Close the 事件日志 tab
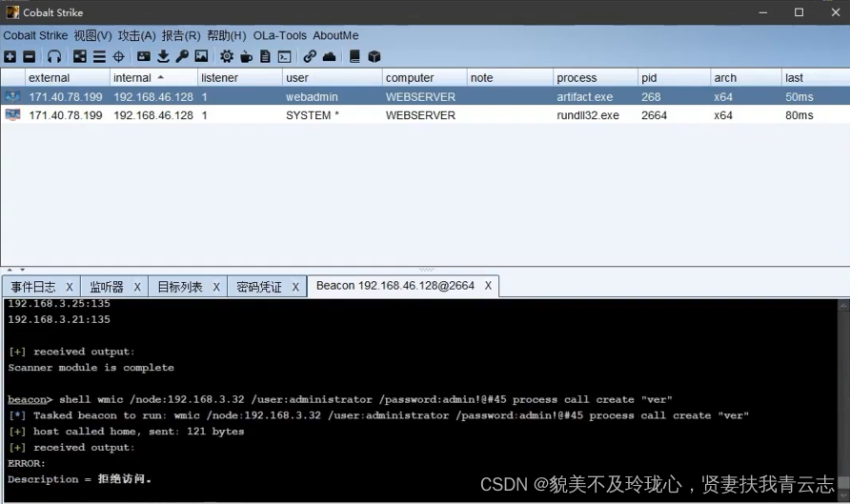 coord(70,287)
